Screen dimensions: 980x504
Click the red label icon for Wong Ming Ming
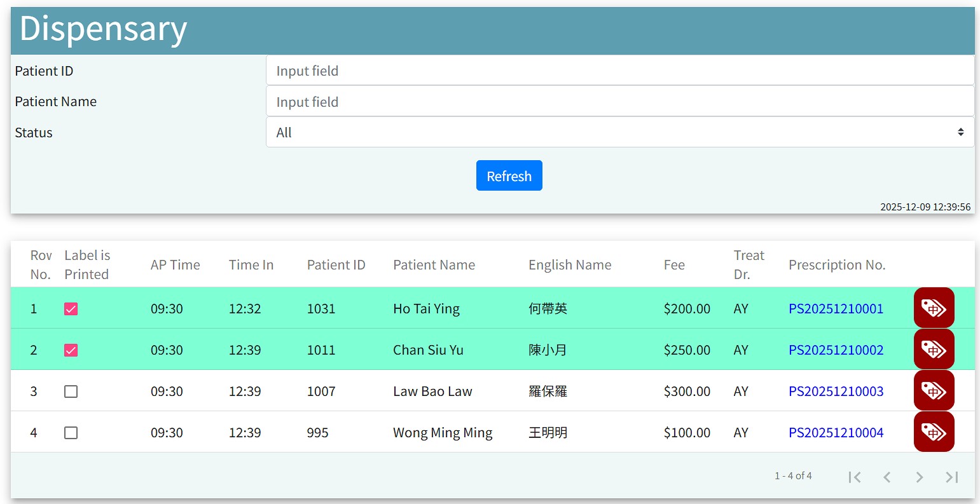934,432
